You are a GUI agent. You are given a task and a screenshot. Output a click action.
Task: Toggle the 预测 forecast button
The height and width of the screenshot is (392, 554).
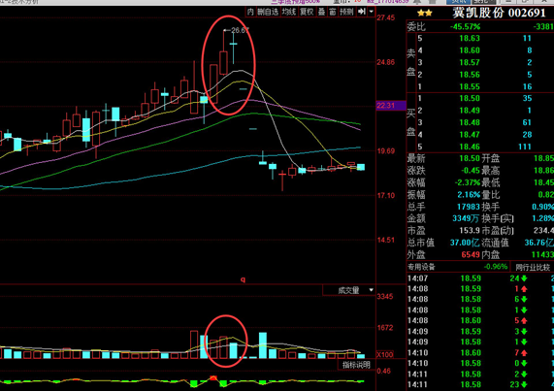pyautogui.click(x=346, y=12)
